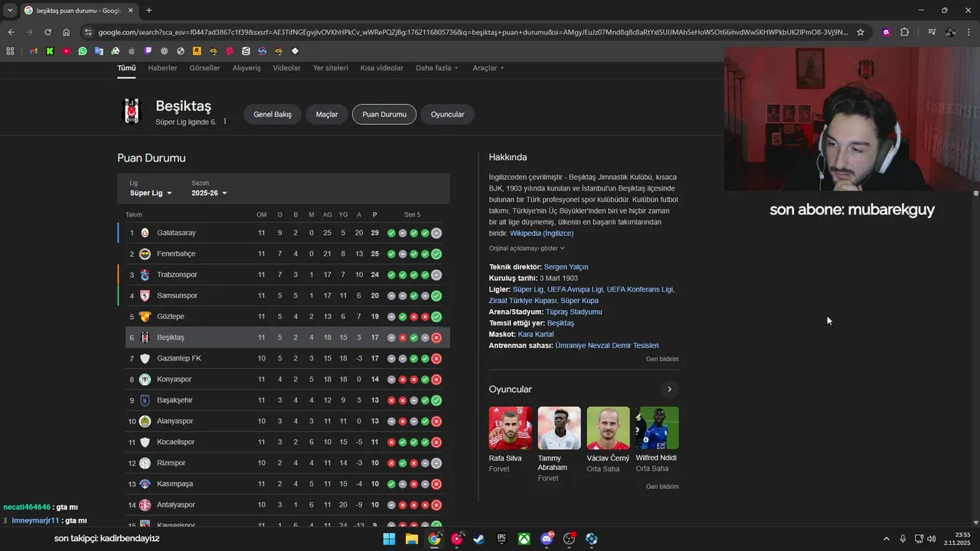Reload the current page
Viewport: 980px width, 551px height.
(47, 32)
